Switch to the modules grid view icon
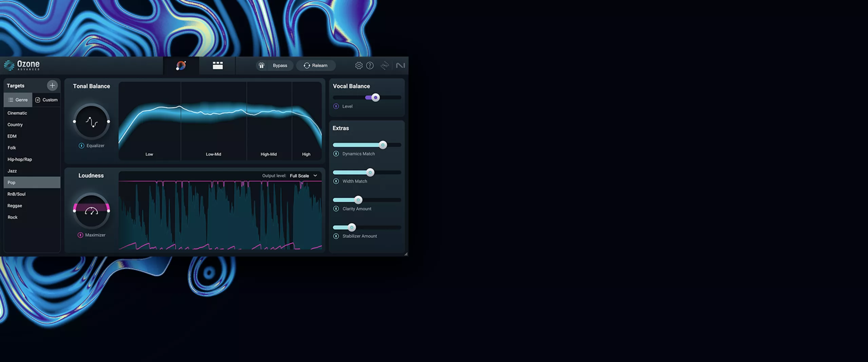 [x=218, y=66]
